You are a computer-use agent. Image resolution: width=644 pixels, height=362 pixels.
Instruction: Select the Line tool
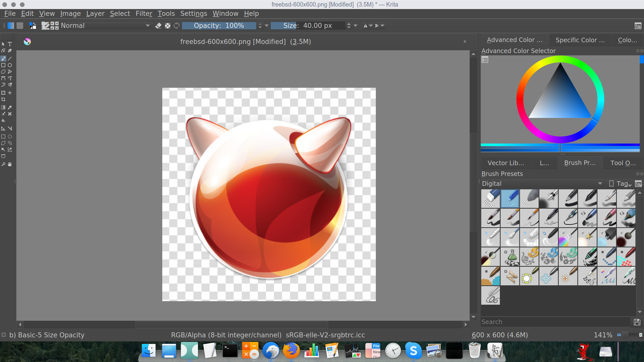click(10, 59)
